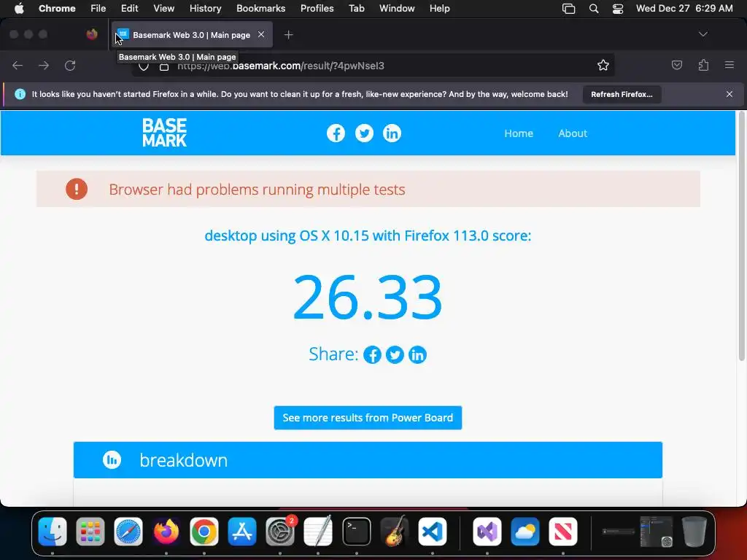Share score via LinkedIn icon below the score
The image size is (747, 560).
pyautogui.click(x=417, y=355)
